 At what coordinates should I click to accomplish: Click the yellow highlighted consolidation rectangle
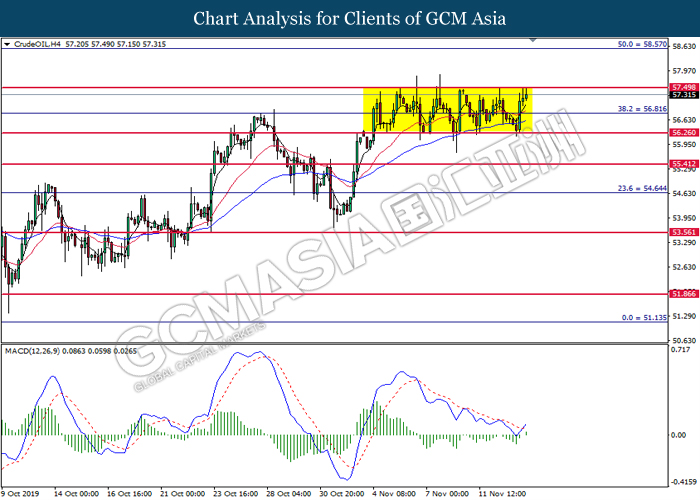(448, 110)
